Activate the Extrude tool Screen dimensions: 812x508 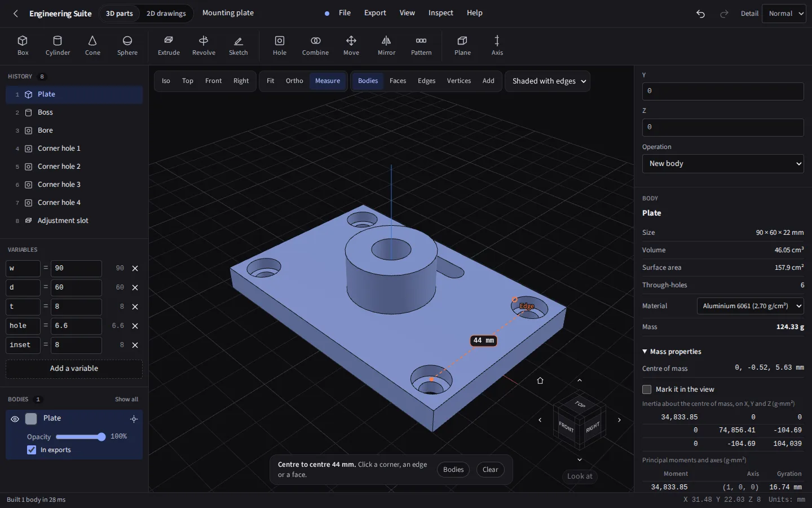point(169,46)
